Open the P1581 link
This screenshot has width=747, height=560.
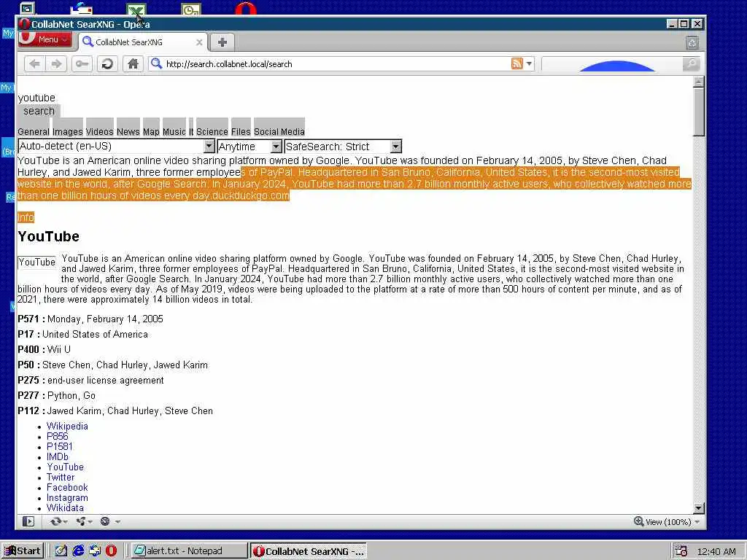pos(60,447)
